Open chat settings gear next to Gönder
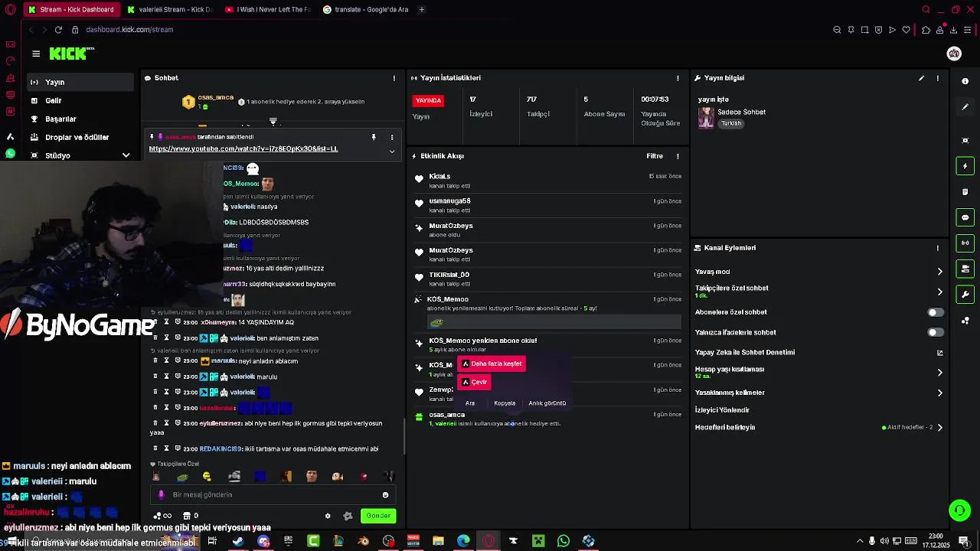The height and width of the screenshot is (551, 980). 328,516
